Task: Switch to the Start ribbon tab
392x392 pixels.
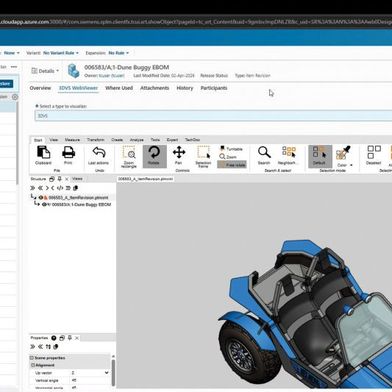Action: coord(38,140)
